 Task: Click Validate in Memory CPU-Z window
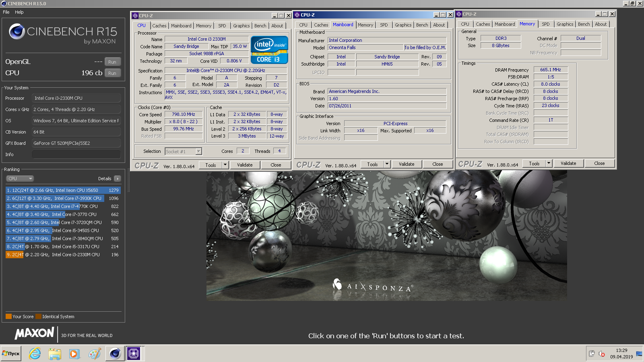pos(568,163)
